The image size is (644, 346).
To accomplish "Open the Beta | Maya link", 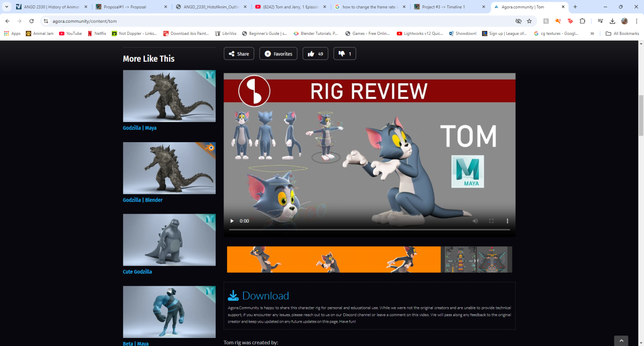I will [136, 343].
